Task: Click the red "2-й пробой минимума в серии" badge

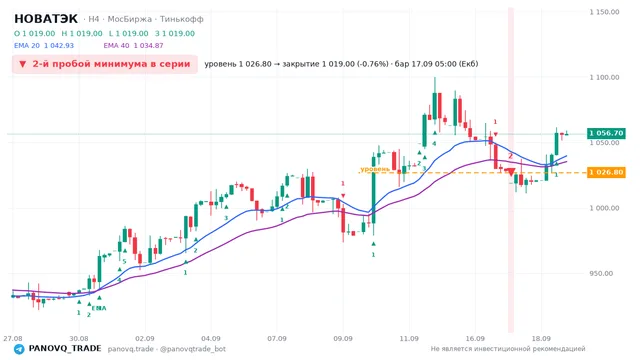Action: click(105, 64)
